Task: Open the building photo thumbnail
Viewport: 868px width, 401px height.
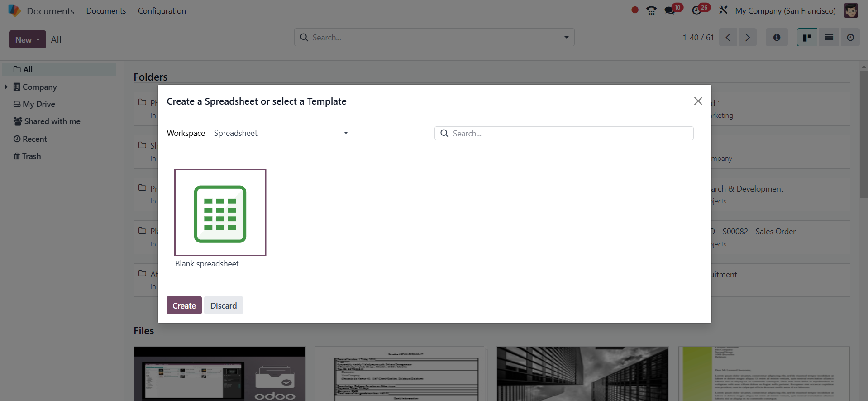Action: (x=582, y=374)
